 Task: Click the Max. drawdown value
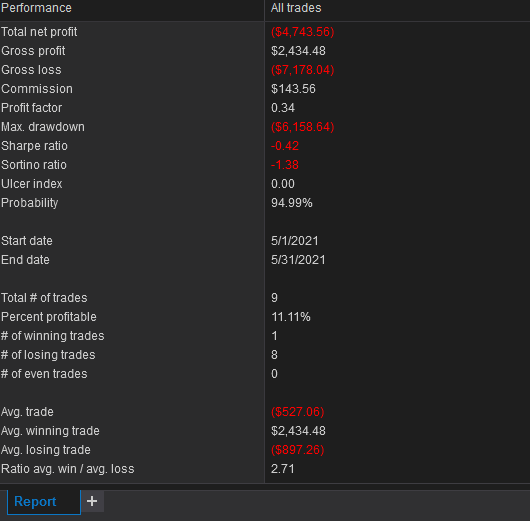[x=303, y=127]
